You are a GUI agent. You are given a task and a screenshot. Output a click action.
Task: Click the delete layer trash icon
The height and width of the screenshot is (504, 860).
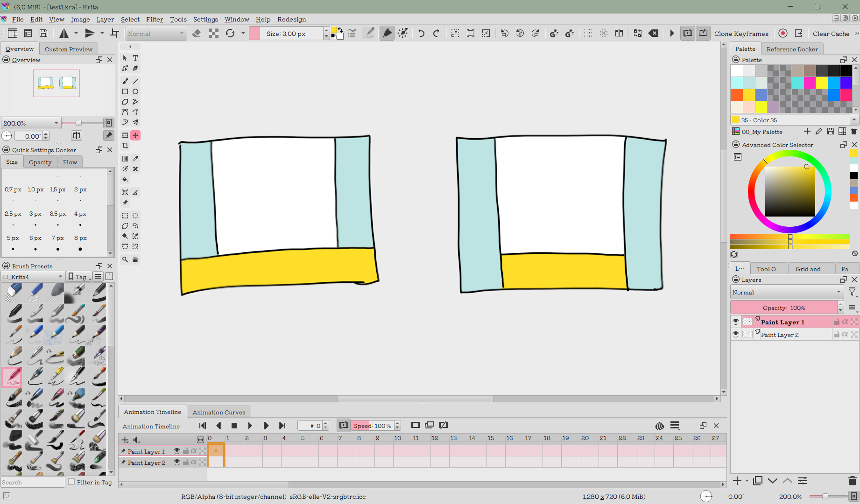point(852,481)
